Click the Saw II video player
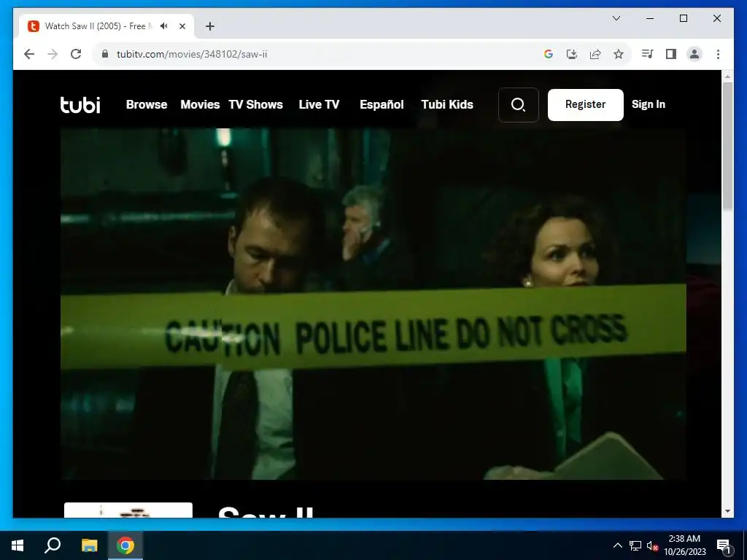Screen dimensions: 747x560 click(373, 304)
